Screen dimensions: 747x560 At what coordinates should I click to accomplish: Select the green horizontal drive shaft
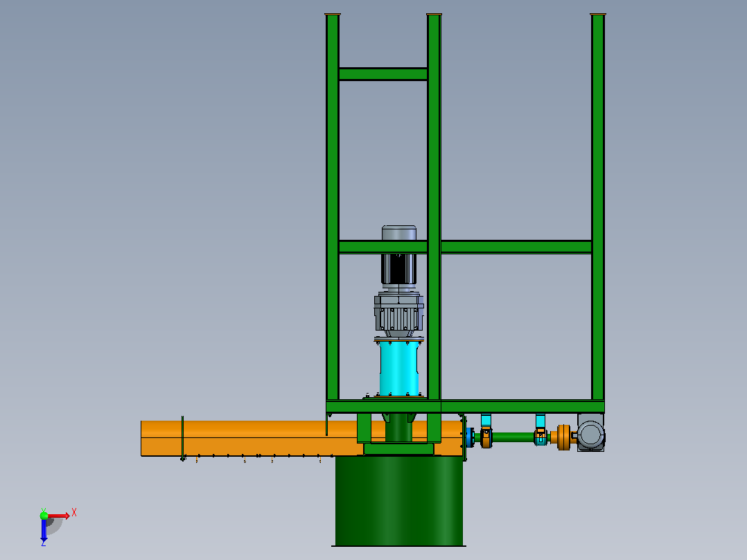513,437
